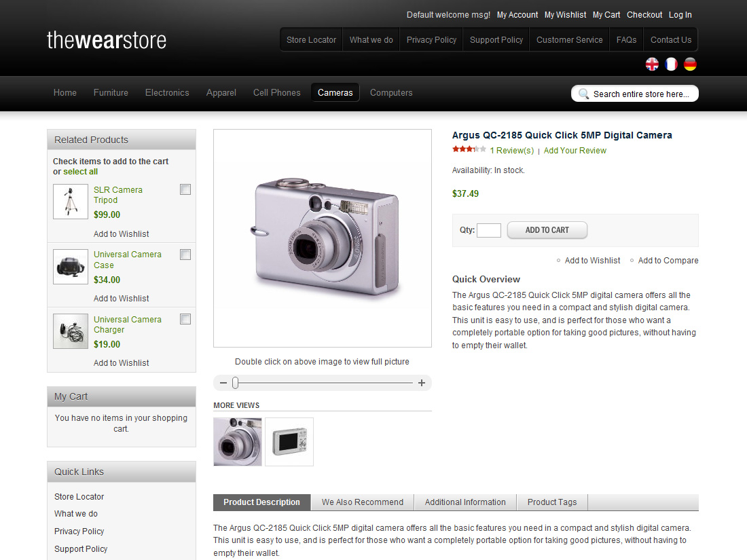Open the Electronics category
The height and width of the screenshot is (560, 747).
pos(167,93)
